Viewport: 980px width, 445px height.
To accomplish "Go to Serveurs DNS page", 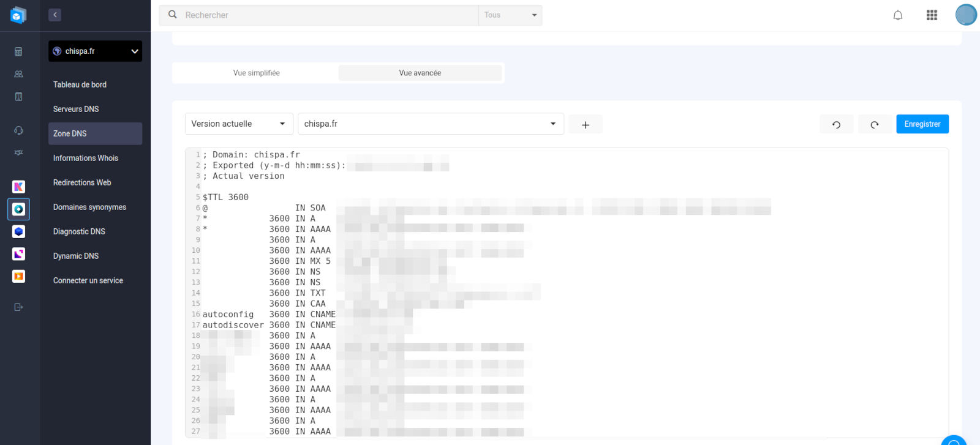I will pos(76,109).
